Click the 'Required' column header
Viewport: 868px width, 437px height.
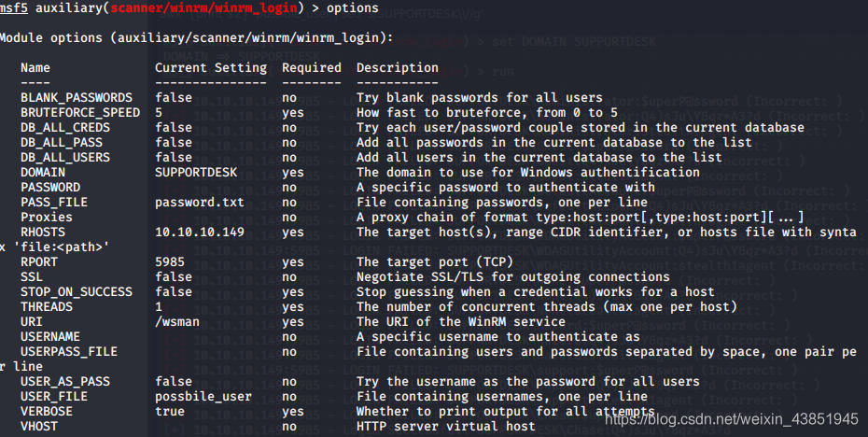312,67
